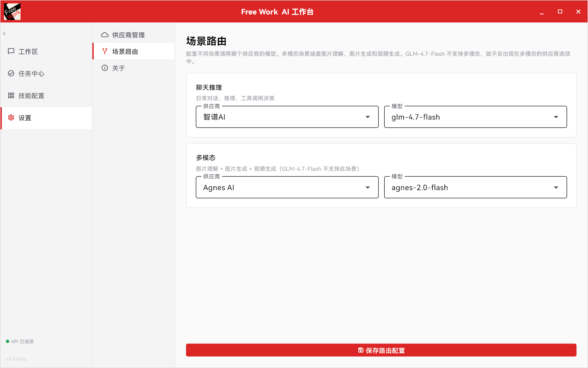Viewport: 588px width, 368px height.
Task: Click the 设置 gear icon
Action: coord(11,117)
